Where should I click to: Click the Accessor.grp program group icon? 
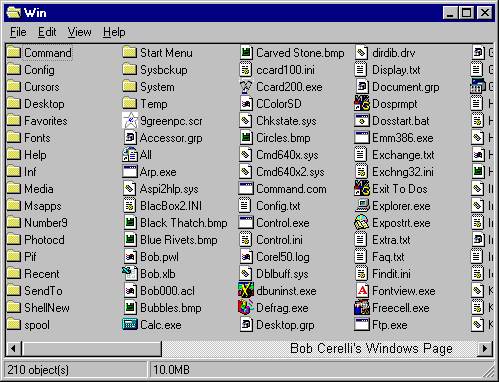130,137
